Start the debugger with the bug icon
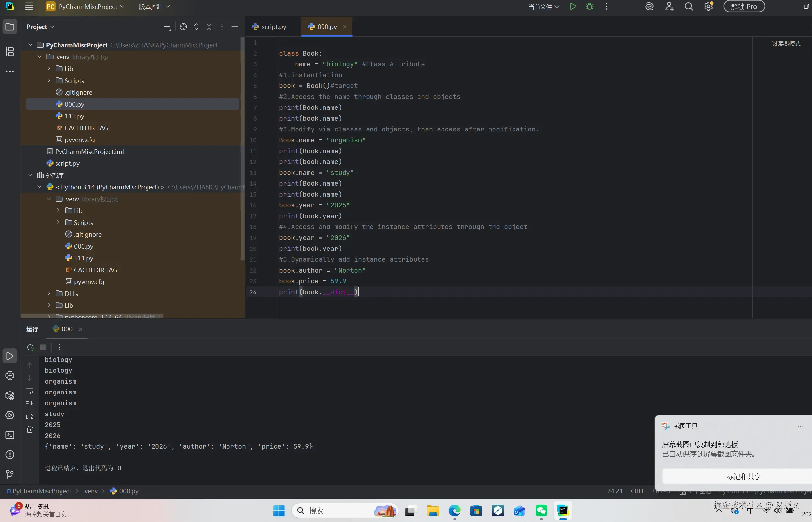 (590, 7)
